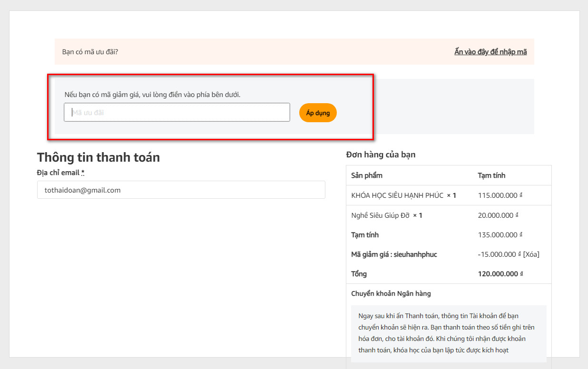588x369 pixels.
Task: Click the 'Địa chỉ email *' field label
Action: pyautogui.click(x=61, y=173)
